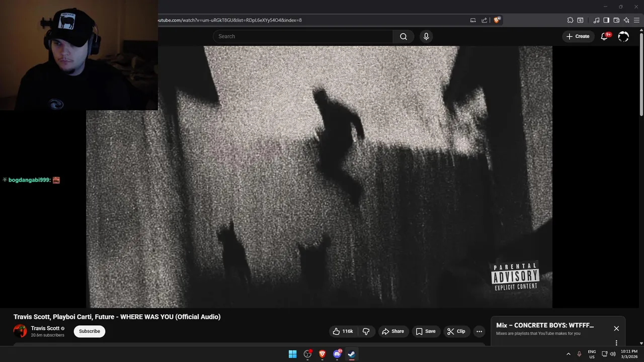Viewport: 644px width, 362px height.
Task: Click the Mix – CONCRETE BOYS playlist title
Action: [545, 325]
